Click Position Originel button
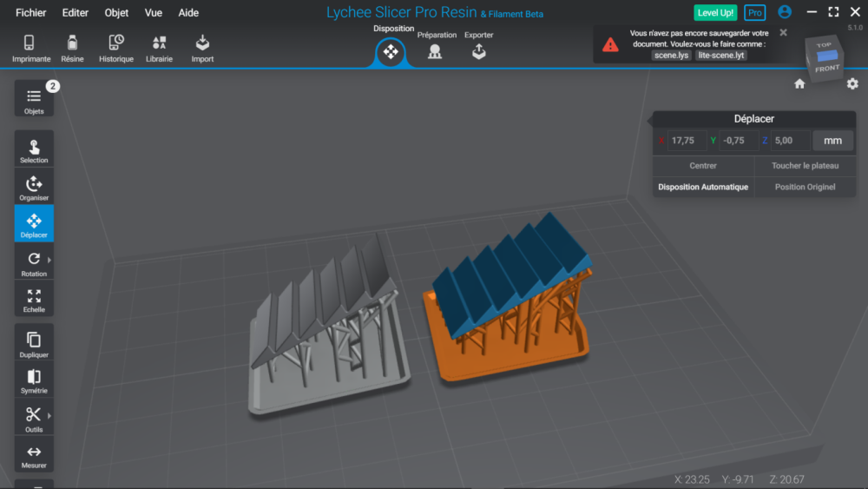The image size is (868, 489). 805,188
